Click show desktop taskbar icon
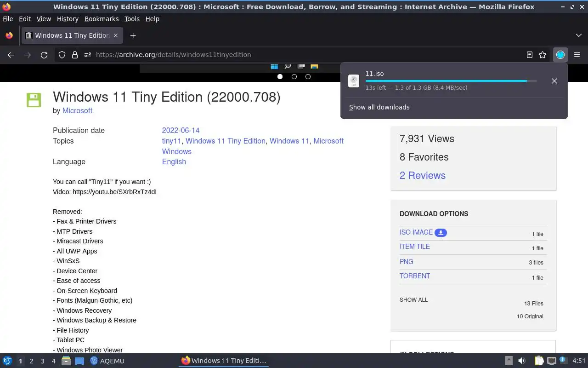This screenshot has width=588, height=368. pos(79,361)
